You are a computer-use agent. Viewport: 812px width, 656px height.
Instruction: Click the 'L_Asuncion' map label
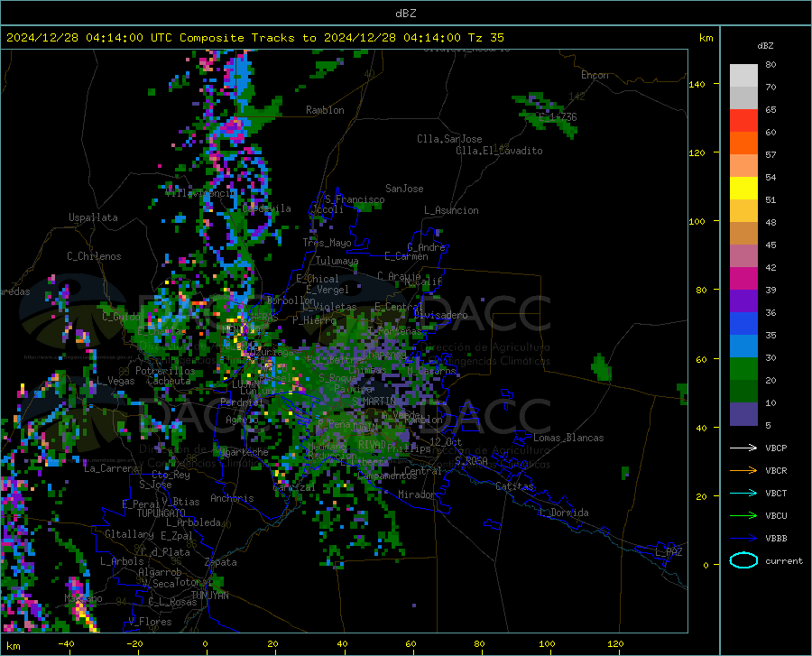pos(451,210)
